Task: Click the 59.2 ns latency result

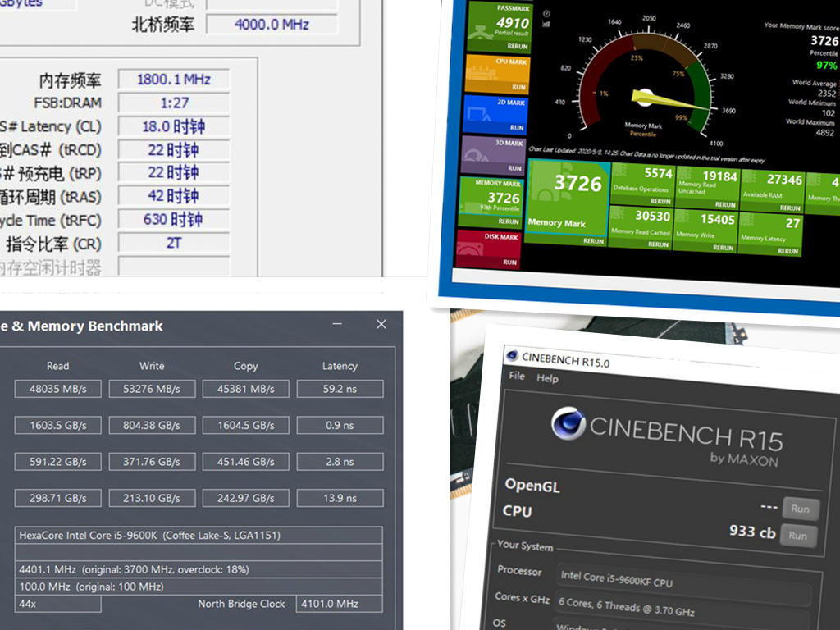Action: [x=340, y=389]
